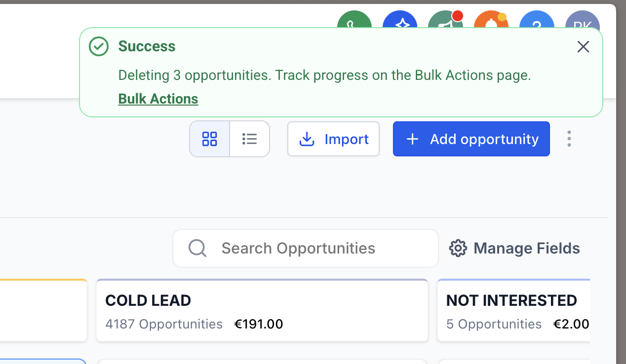Select the COLD LEAD stage header
Image resolution: width=626 pixels, height=364 pixels.
pos(148,300)
